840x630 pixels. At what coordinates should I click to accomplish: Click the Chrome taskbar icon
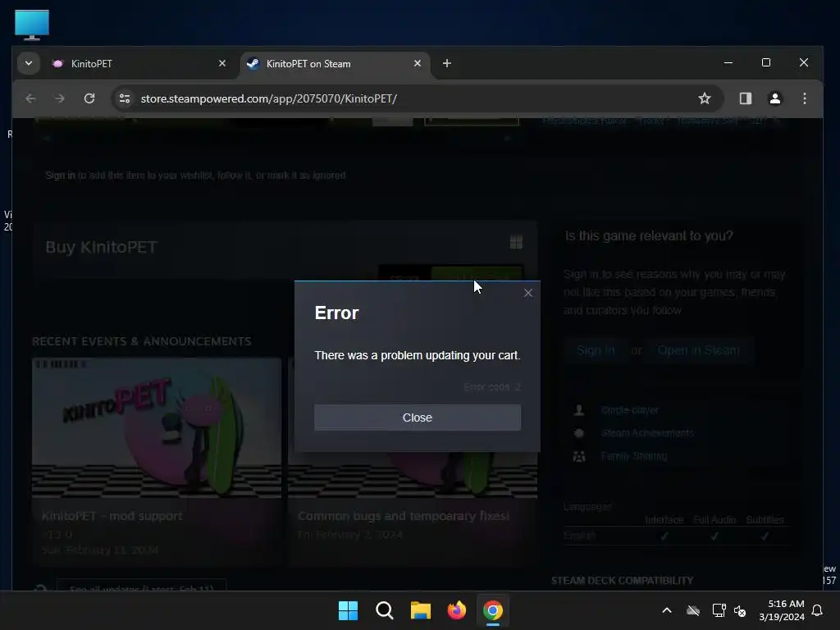493,610
